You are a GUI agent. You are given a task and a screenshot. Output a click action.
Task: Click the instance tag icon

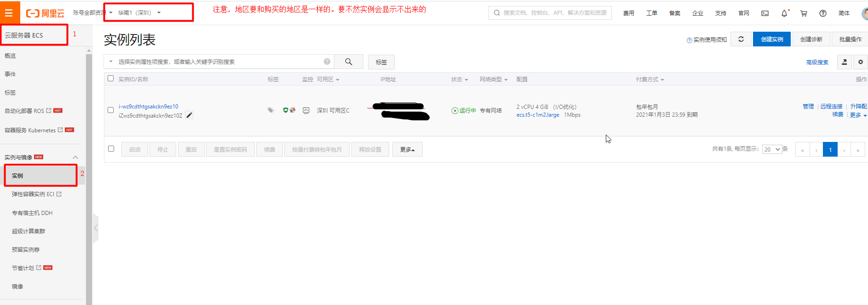pyautogui.click(x=270, y=110)
